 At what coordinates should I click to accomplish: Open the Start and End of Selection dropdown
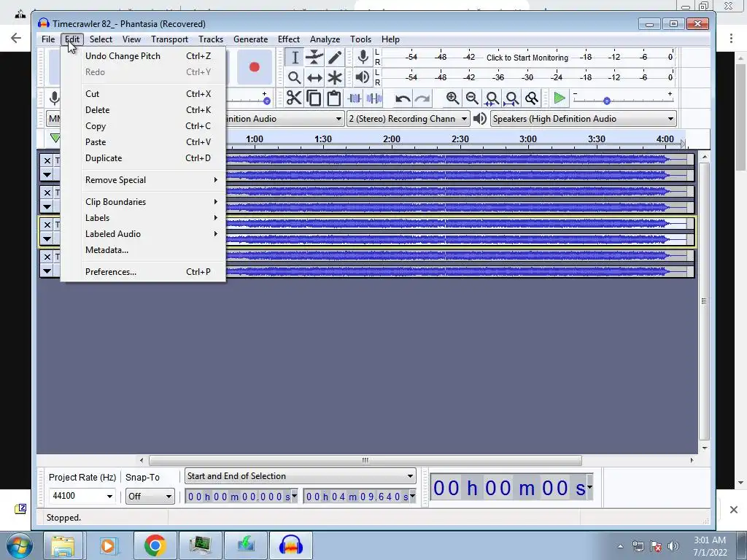pos(300,476)
